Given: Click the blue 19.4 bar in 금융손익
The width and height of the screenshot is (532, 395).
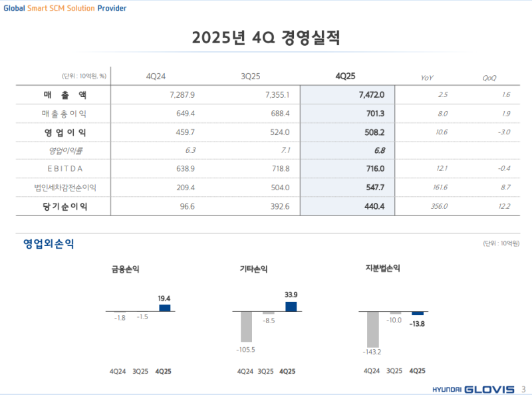Looking at the screenshot, I should pyautogui.click(x=164, y=308).
